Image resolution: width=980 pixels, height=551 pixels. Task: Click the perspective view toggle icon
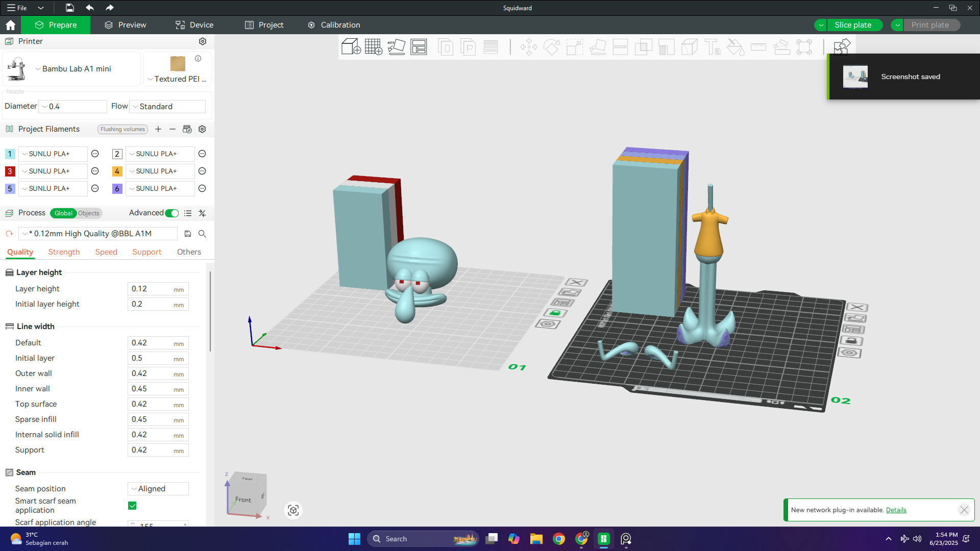(293, 510)
